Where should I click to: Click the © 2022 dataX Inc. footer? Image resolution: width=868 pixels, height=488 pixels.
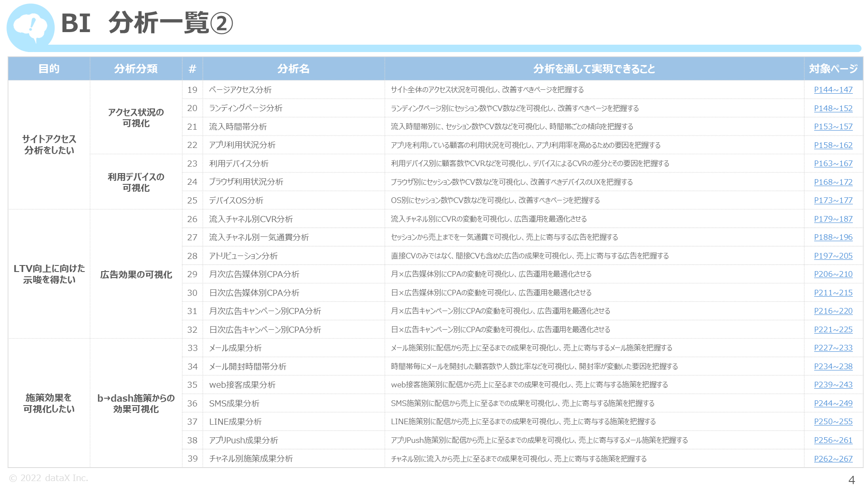click(x=49, y=478)
